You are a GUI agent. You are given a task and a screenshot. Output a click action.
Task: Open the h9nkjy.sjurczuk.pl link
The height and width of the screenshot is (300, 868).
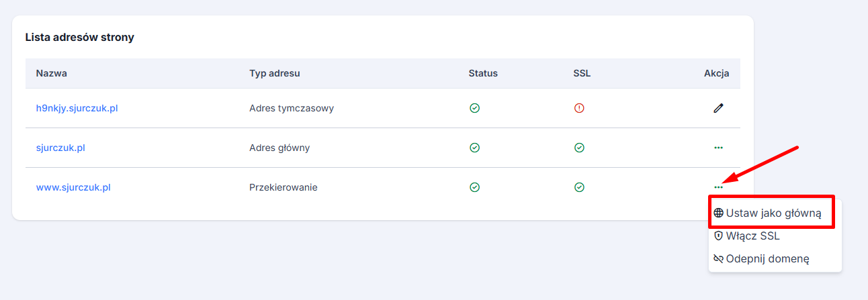click(77, 108)
